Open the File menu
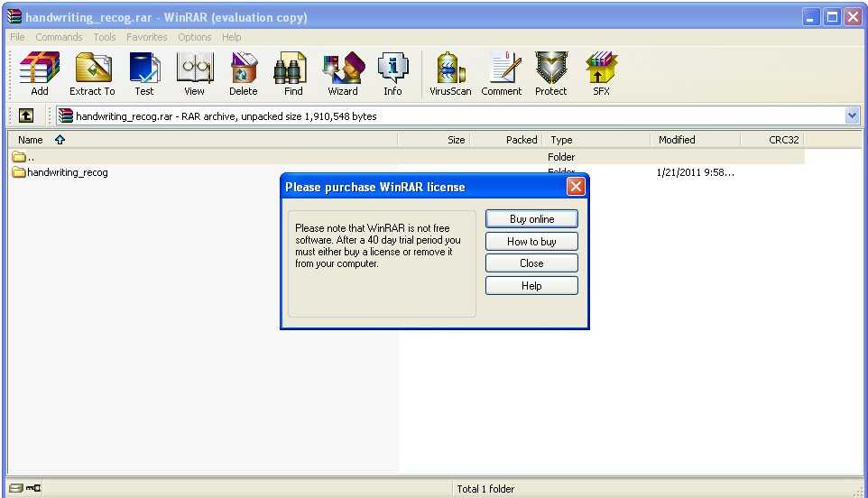 pyautogui.click(x=17, y=37)
